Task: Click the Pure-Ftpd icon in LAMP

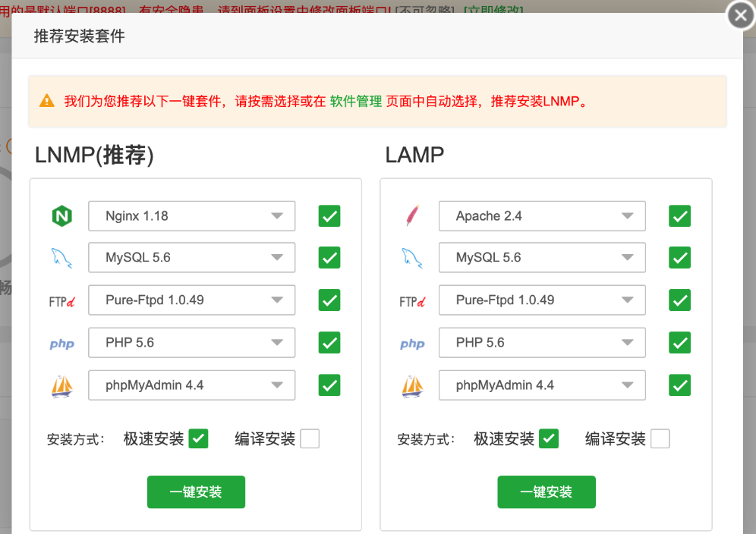Action: pyautogui.click(x=411, y=301)
